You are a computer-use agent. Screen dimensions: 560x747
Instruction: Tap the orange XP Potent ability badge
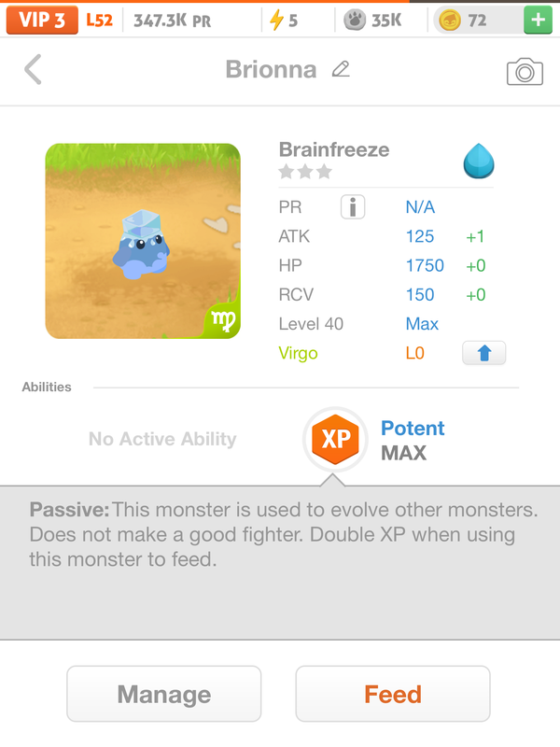click(x=335, y=440)
